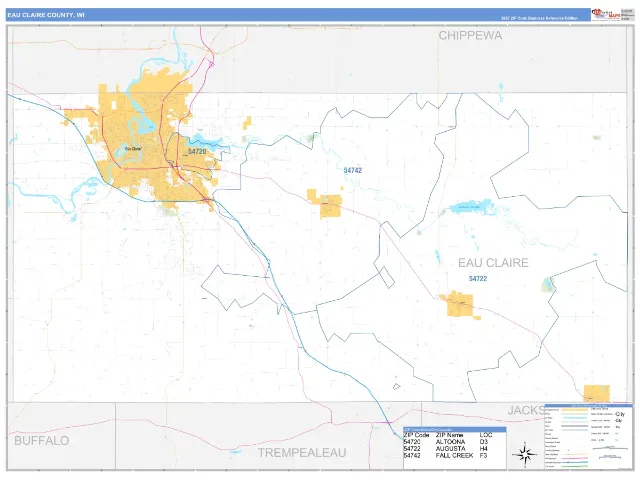
Task: Click the compass rose icon
Action: coord(524,453)
